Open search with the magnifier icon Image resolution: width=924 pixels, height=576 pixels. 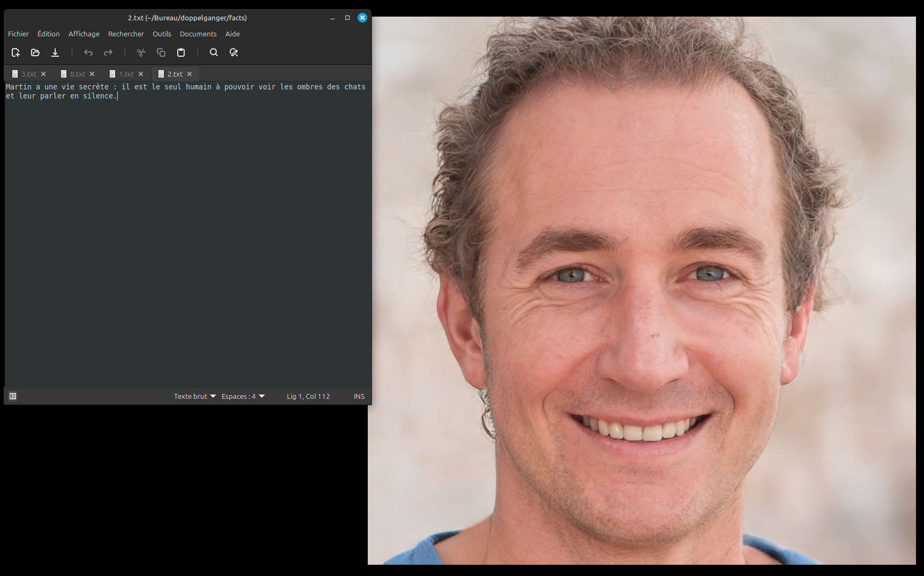[214, 52]
